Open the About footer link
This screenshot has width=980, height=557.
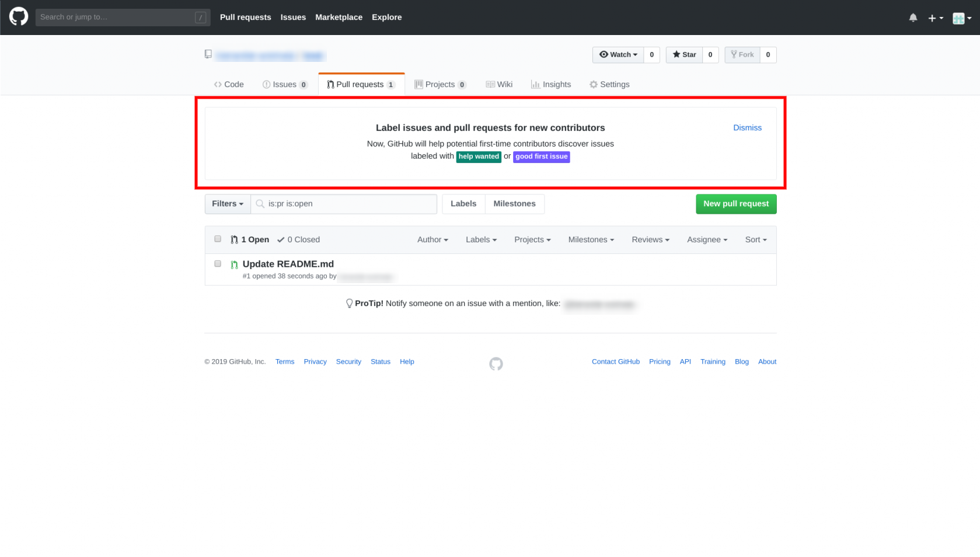(767, 362)
